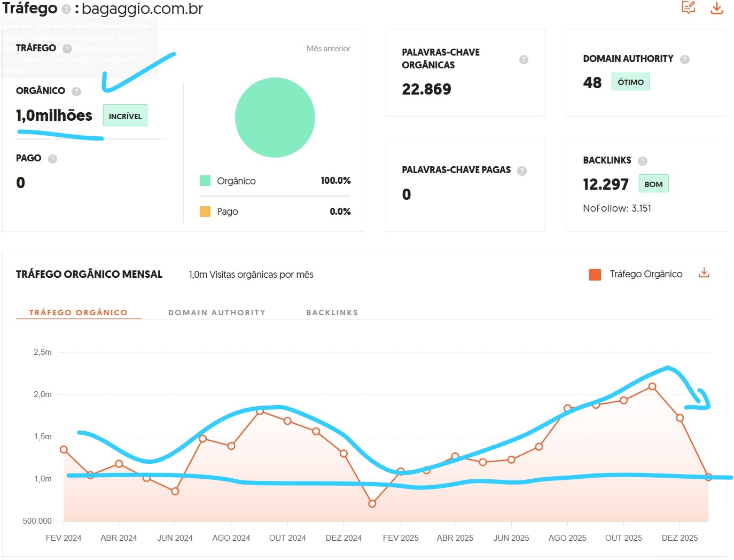Toggle the Pago legend entry

tap(227, 211)
